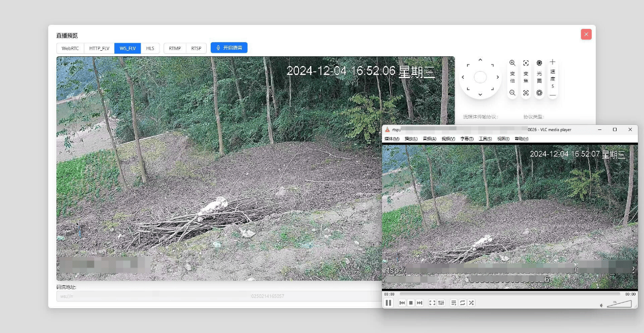This screenshot has width=644, height=333.
Task: Tilt camera up using the directional pad arrow
Action: coord(480,60)
